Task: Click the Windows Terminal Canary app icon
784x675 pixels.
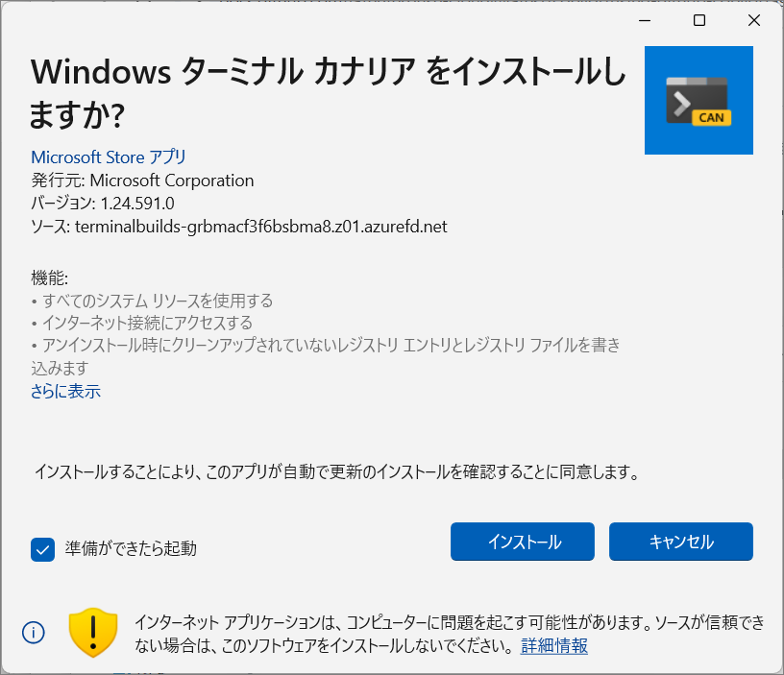Action: tap(698, 101)
